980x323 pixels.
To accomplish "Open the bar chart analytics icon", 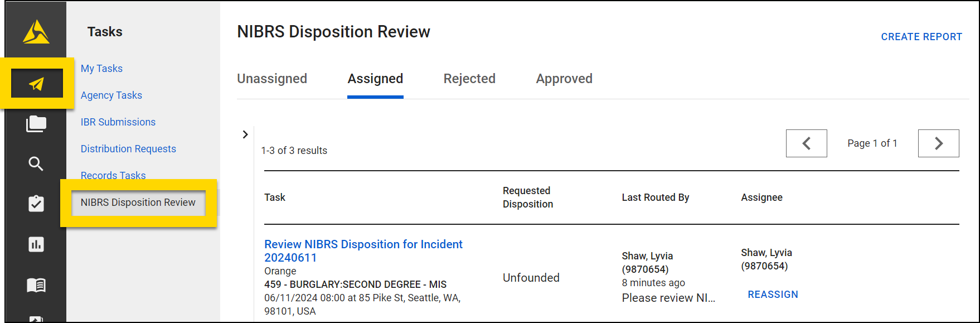I will (36, 244).
